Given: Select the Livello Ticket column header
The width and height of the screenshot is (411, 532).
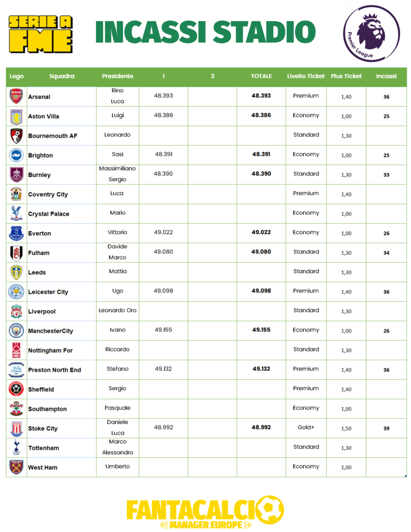Looking at the screenshot, I should point(306,76).
